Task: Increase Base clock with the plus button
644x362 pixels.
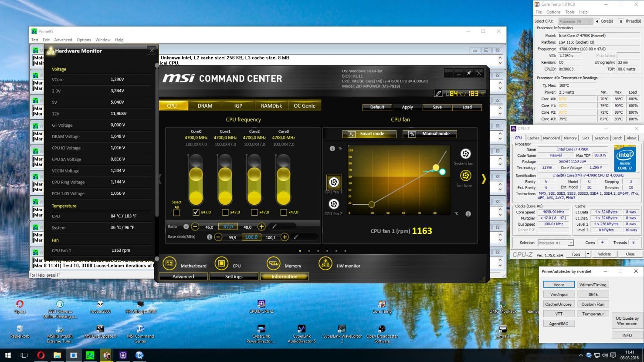Action: click(x=285, y=237)
